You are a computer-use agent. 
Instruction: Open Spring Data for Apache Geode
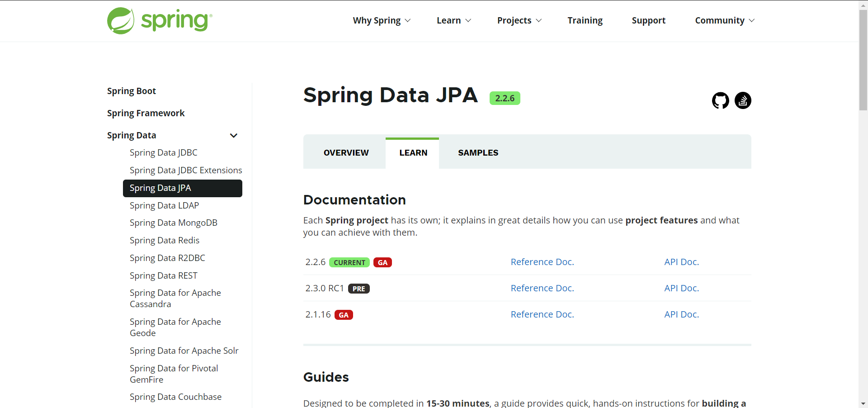[175, 327]
